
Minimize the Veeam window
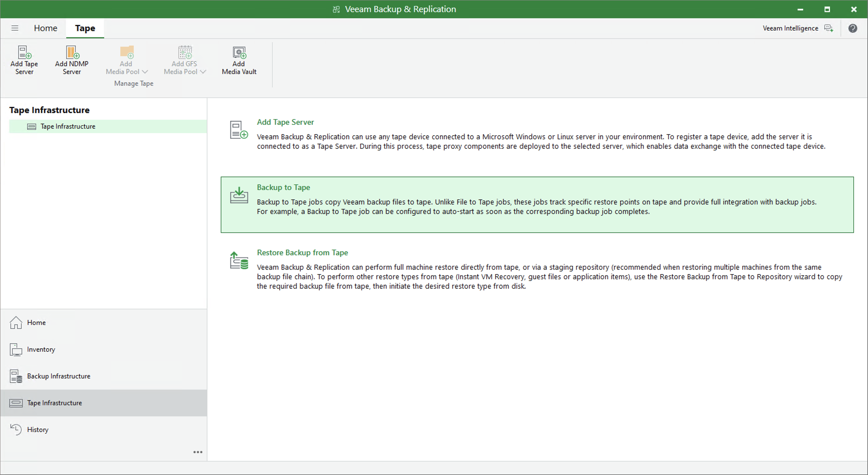click(800, 9)
